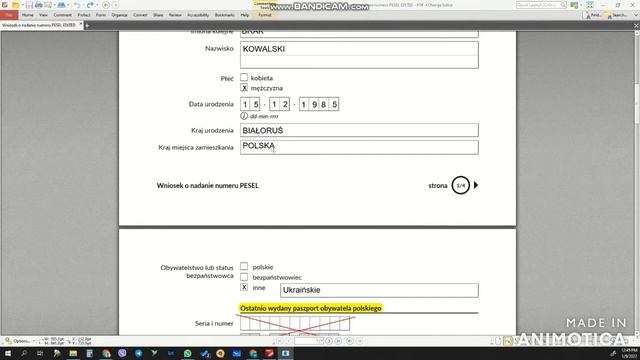The image size is (640, 360).
Task: Open the File tab
Action: [x=9, y=15]
